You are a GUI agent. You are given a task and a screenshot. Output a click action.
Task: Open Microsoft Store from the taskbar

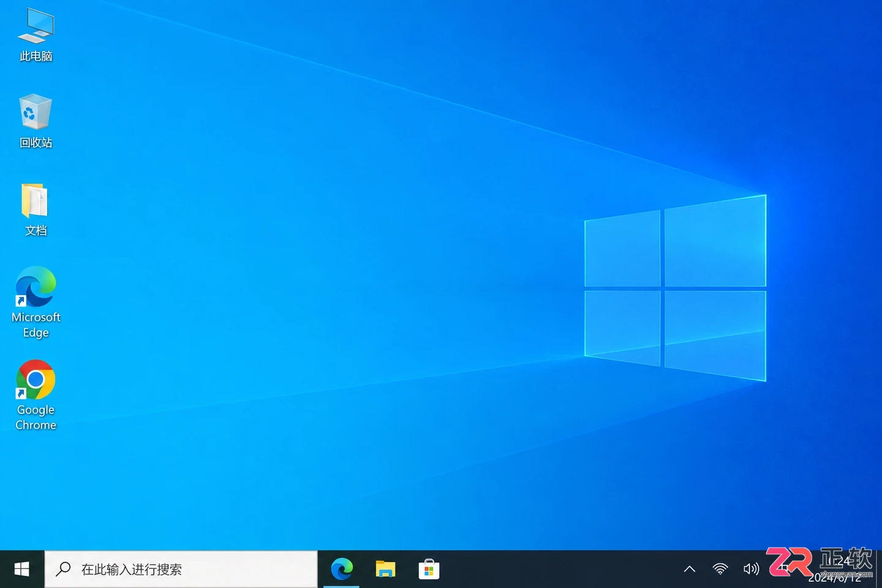(429, 570)
